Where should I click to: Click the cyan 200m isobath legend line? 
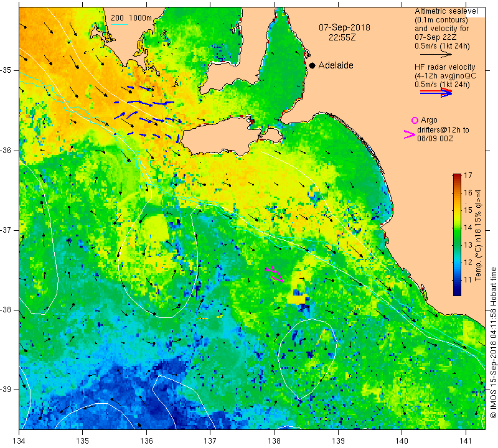point(119,24)
